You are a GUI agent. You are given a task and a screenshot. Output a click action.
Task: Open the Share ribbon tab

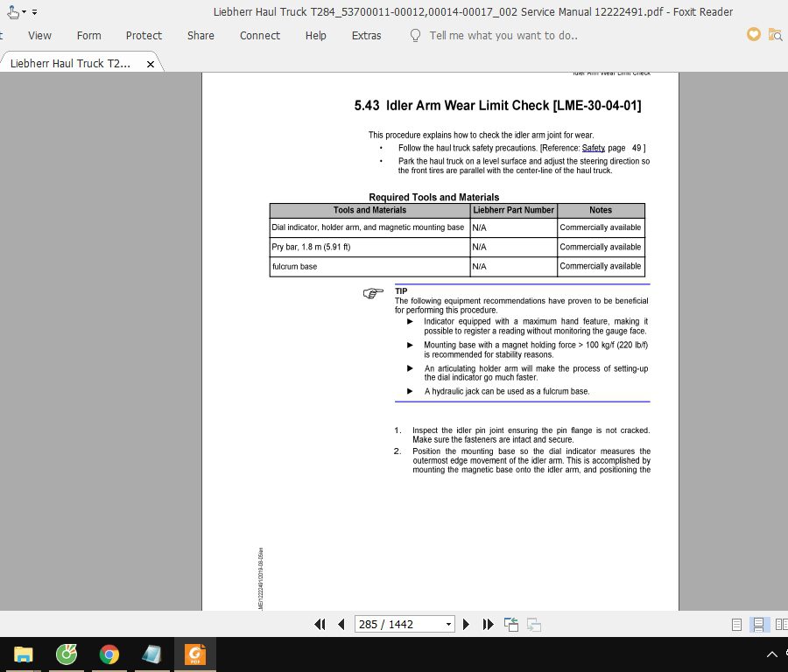pyautogui.click(x=201, y=36)
